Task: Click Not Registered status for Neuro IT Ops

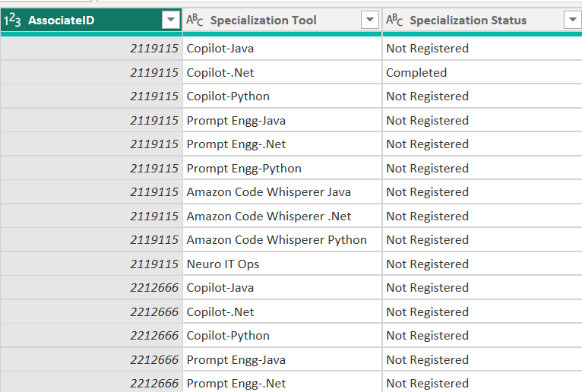Action: coord(482,264)
